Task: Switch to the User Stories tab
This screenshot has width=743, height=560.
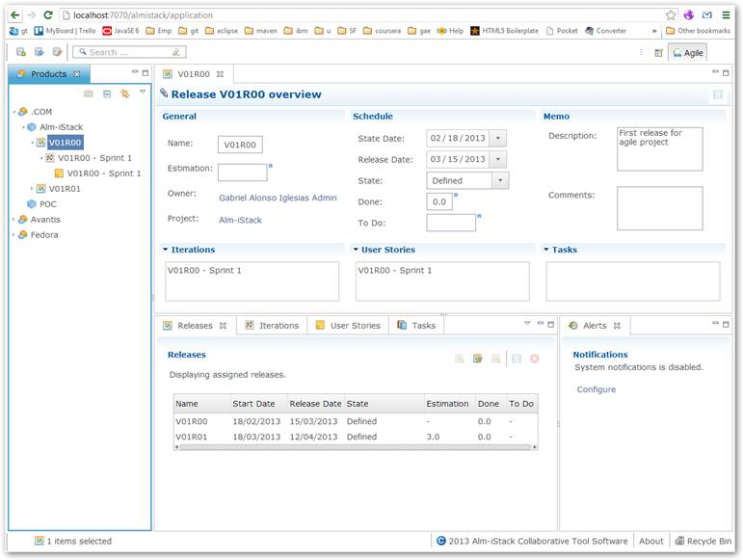Action: point(348,326)
